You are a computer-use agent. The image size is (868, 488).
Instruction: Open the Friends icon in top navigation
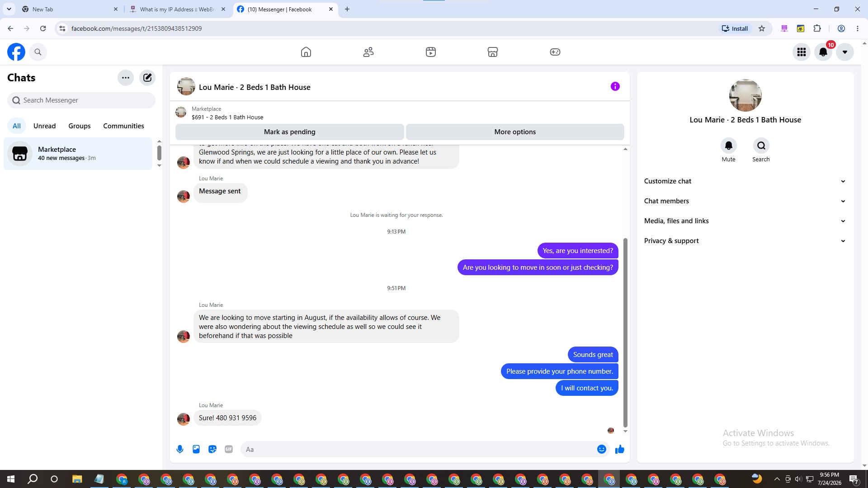pos(368,52)
